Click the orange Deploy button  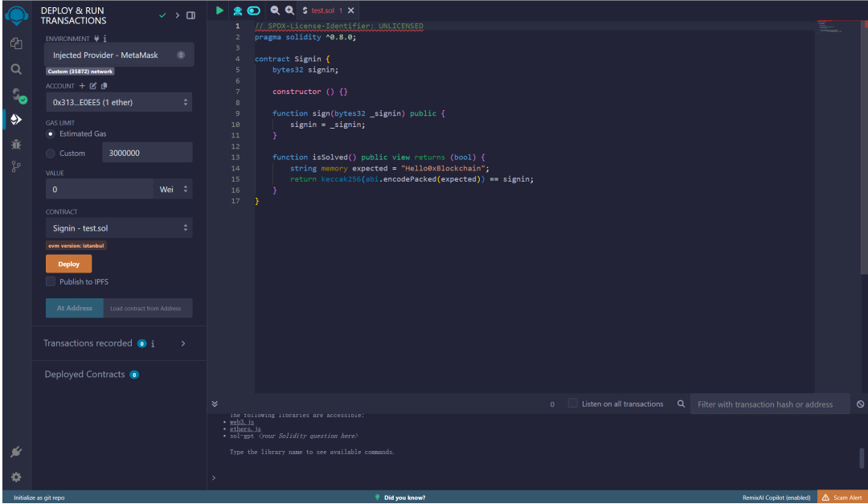click(x=68, y=264)
